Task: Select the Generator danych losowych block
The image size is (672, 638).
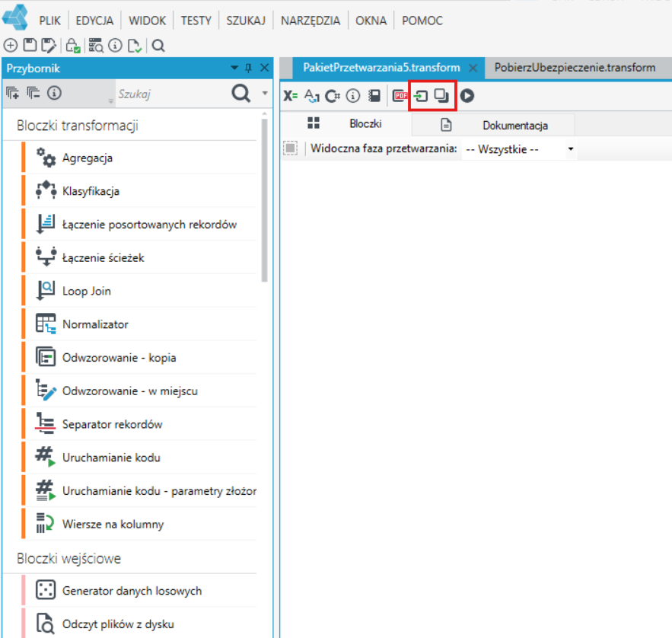Action: (140, 591)
